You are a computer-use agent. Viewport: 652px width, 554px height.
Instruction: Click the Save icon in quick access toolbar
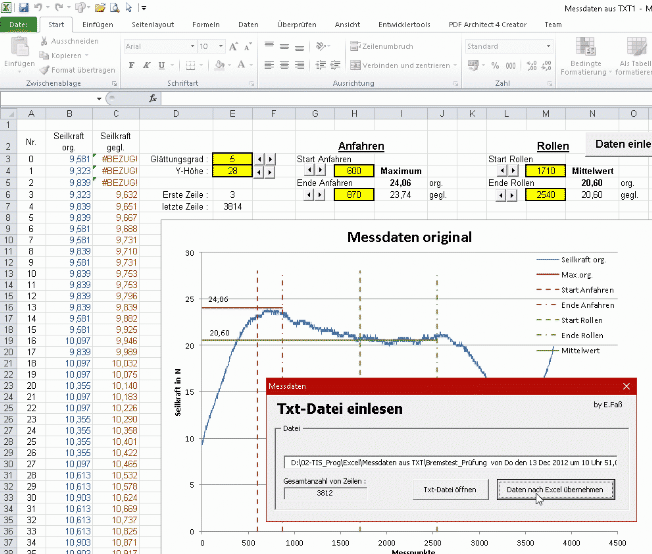click(22, 6)
